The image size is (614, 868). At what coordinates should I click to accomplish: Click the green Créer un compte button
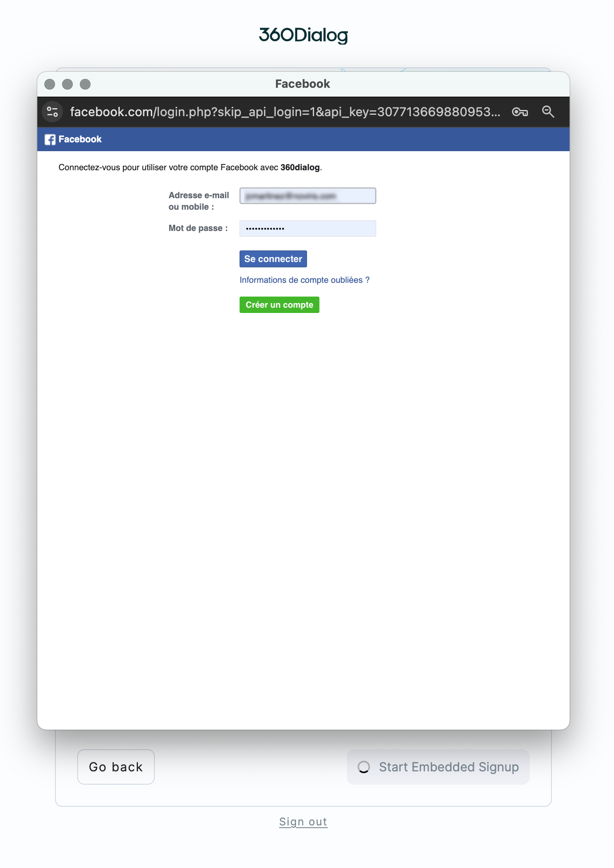pos(279,305)
